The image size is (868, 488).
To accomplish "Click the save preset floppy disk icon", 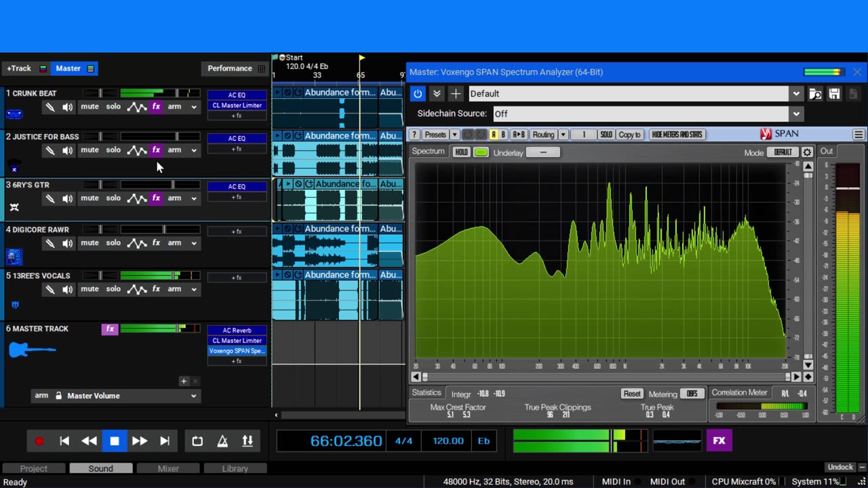I will pyautogui.click(x=834, y=94).
